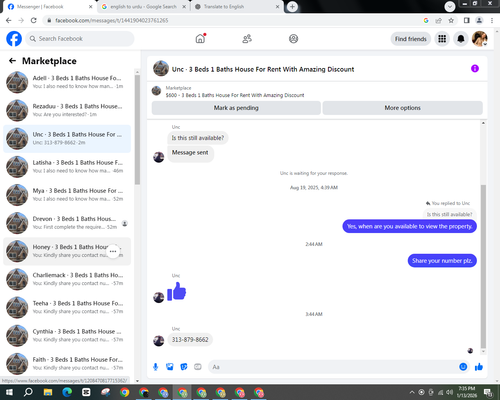
Task: Open Windows taskbar search
Action: coord(28,392)
